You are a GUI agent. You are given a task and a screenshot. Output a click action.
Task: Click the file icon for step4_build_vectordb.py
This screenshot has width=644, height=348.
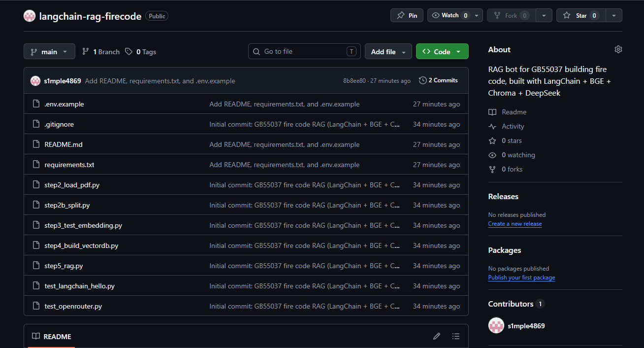coord(36,245)
